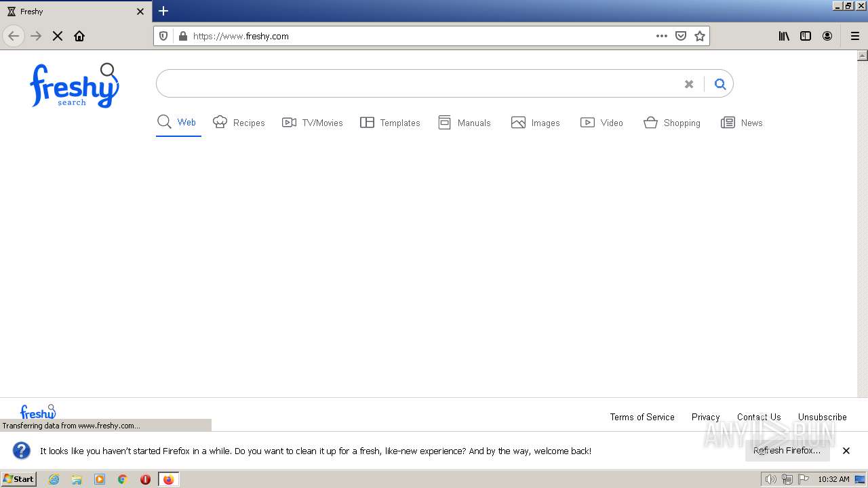Open Terms of Service link
The height and width of the screenshot is (488, 868).
pos(642,417)
